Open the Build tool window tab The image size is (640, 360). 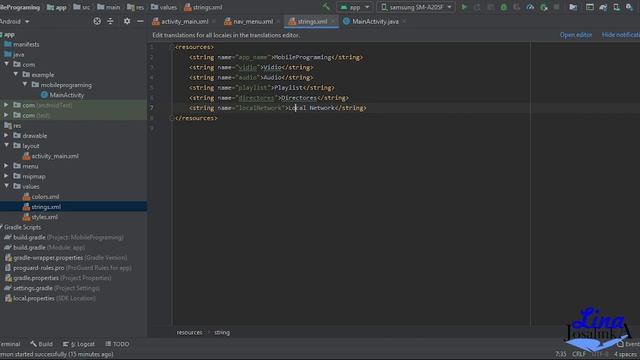coord(41,344)
